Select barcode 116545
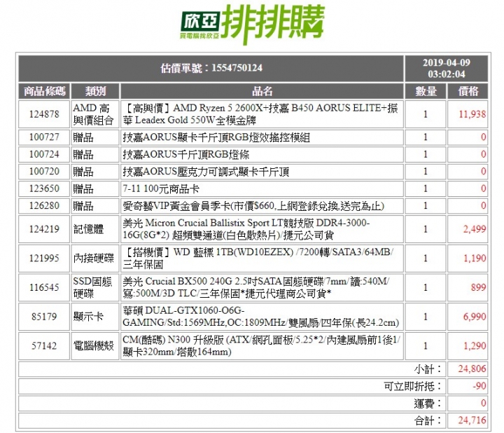The image size is (504, 433). [x=44, y=287]
